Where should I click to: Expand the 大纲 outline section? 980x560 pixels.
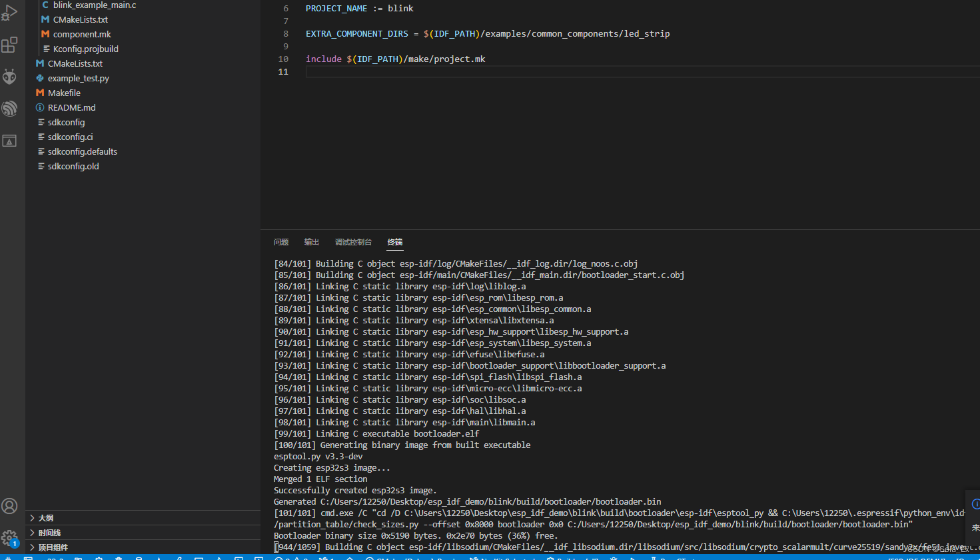tap(143, 518)
